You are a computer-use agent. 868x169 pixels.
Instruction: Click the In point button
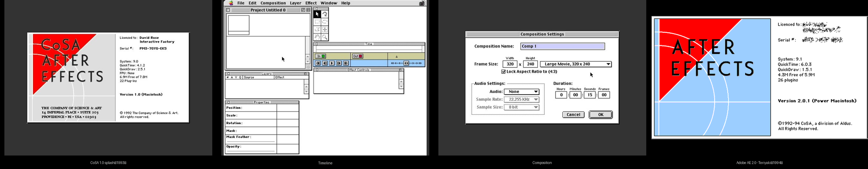click(320, 56)
